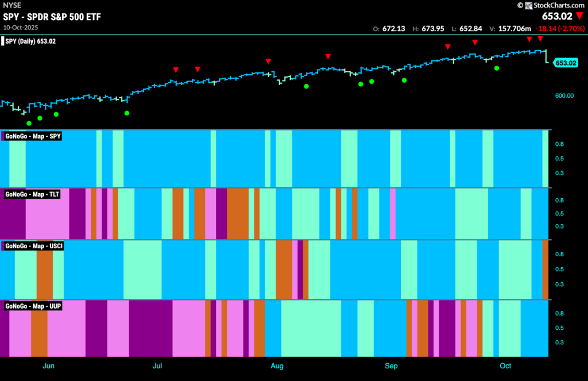Select the GoNoGo - Map - USCI panel label

pyautogui.click(x=34, y=247)
